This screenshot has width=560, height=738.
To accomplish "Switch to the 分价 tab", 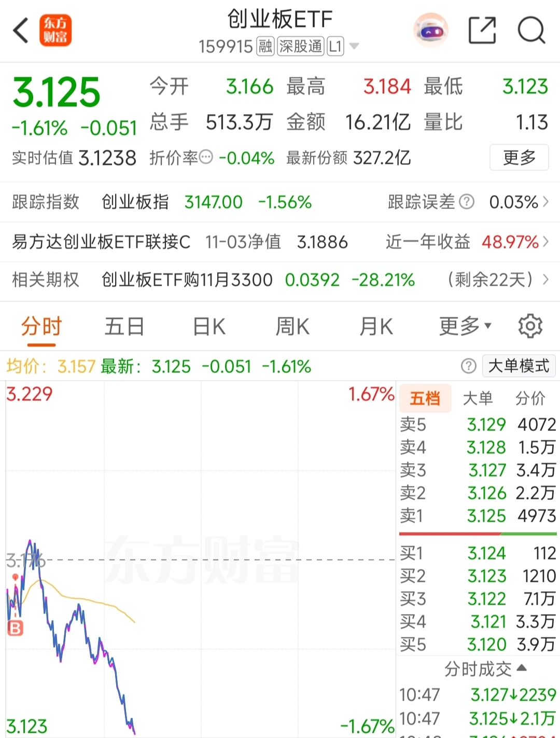I will pos(530,398).
